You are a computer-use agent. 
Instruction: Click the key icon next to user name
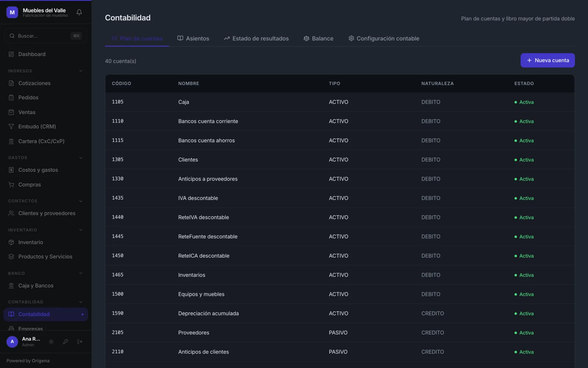click(x=65, y=342)
